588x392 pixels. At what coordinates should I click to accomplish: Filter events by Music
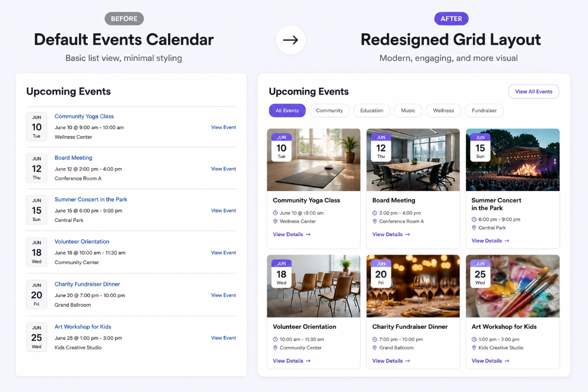(408, 111)
